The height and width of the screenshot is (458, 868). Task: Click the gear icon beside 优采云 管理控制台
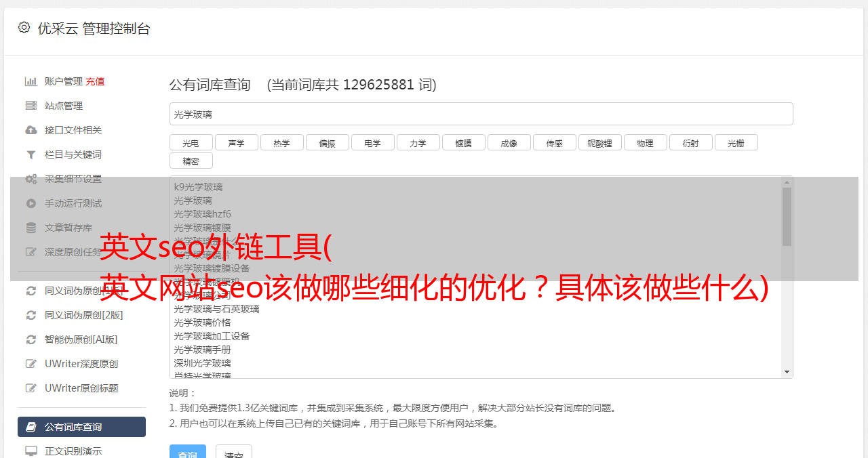coord(24,28)
